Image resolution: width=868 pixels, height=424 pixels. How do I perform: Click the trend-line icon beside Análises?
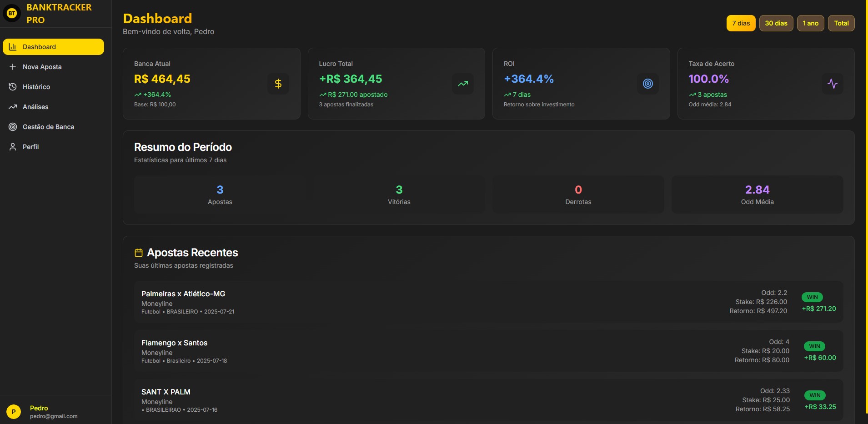pyautogui.click(x=12, y=106)
